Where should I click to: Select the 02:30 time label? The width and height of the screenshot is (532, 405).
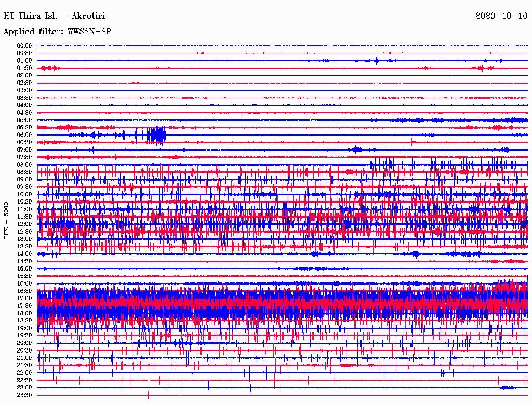pyautogui.click(x=24, y=83)
